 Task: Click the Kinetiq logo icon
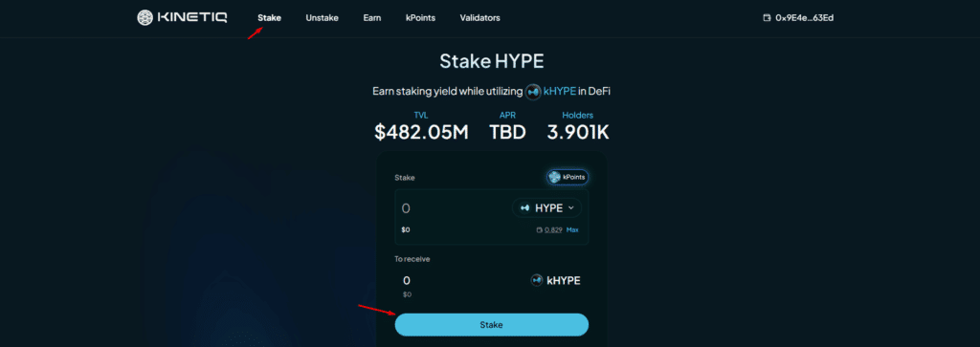[145, 17]
